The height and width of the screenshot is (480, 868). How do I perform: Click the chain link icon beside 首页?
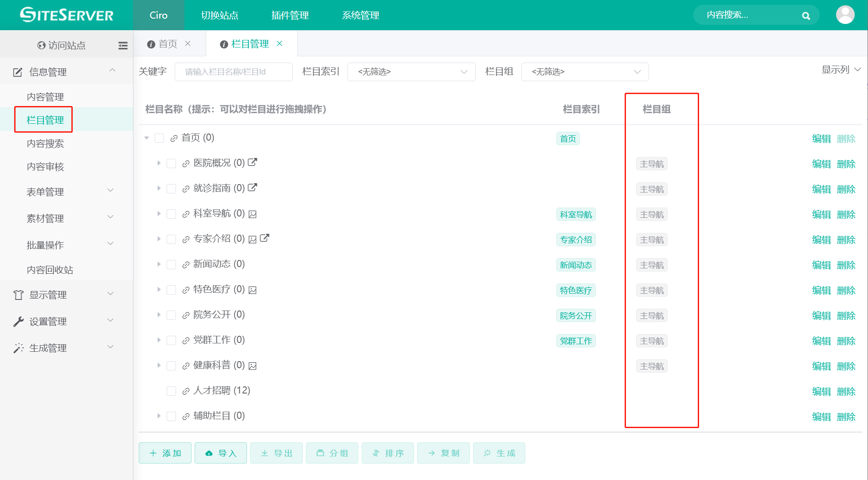pos(174,138)
